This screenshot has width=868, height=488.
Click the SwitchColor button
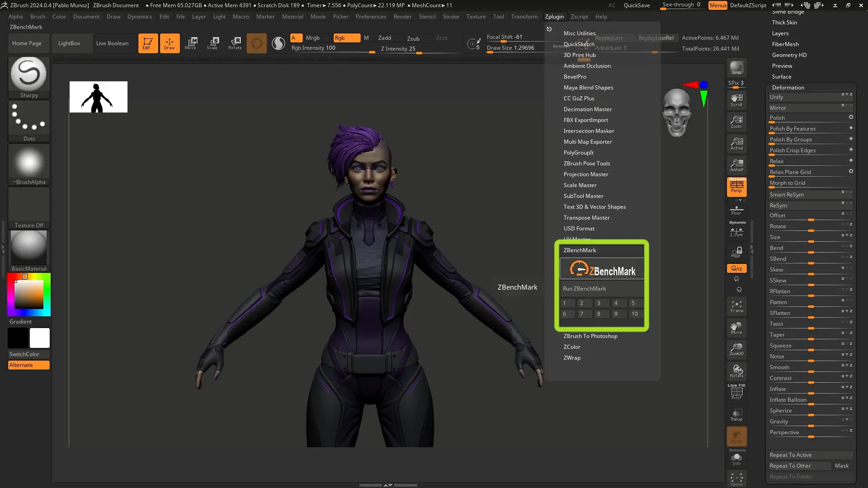click(29, 354)
